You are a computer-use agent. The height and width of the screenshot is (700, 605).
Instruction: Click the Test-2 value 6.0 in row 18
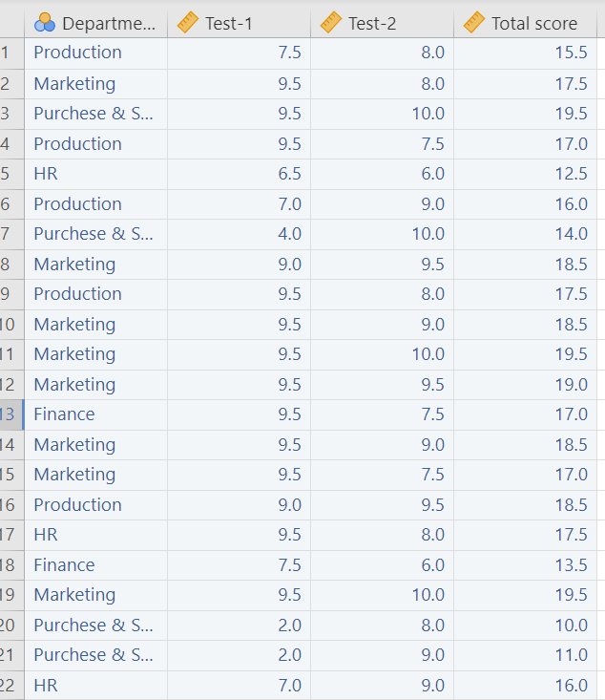[x=432, y=565]
